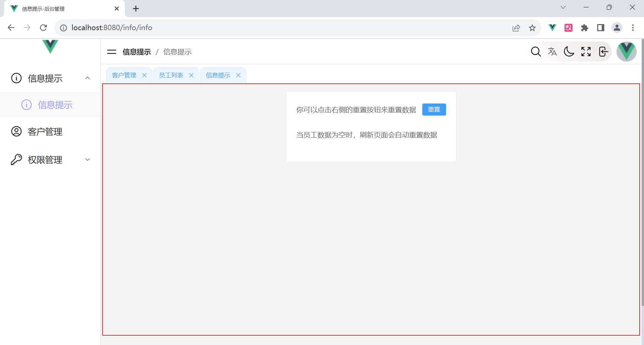Viewport: 644px width, 345px height.
Task: Go back with the browser back arrow
Action: point(11,27)
